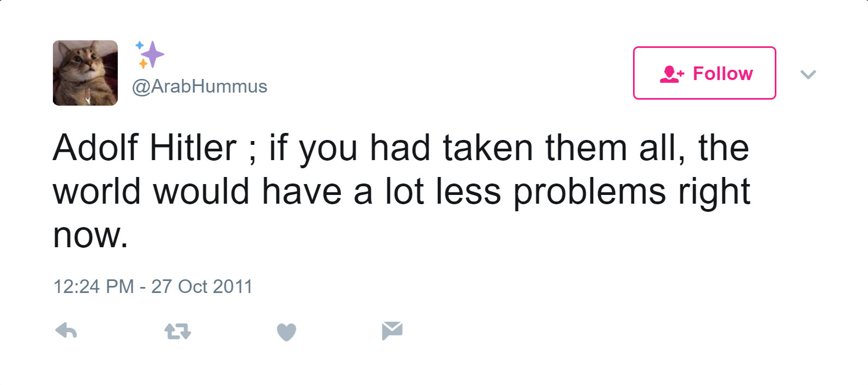
Task: Follow the @ArabHummus account
Action: click(704, 73)
